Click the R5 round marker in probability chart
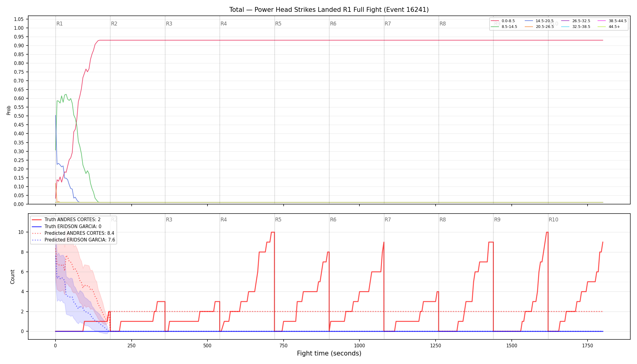The height and width of the screenshot is (364, 637). pyautogui.click(x=278, y=24)
